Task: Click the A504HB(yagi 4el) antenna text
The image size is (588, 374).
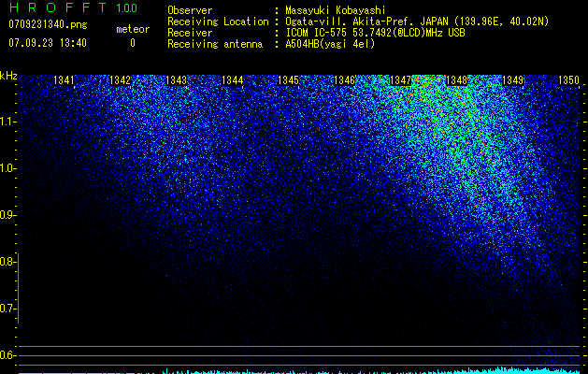Action: click(x=330, y=44)
